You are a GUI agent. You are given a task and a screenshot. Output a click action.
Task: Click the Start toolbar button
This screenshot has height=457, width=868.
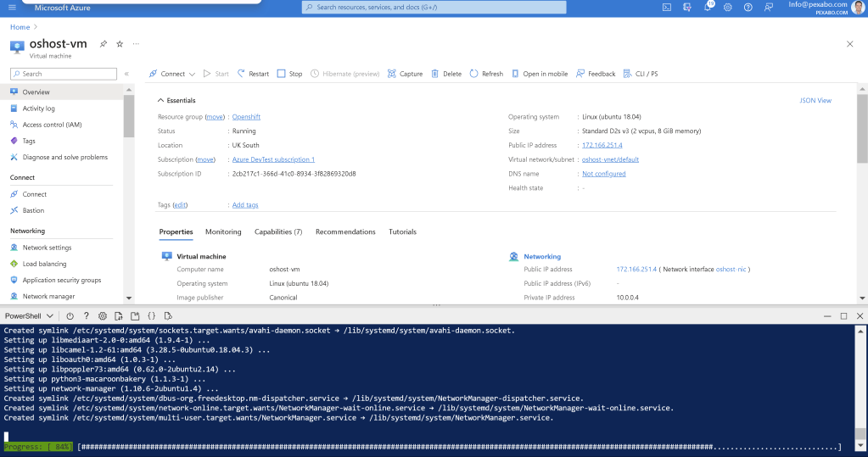tap(216, 74)
